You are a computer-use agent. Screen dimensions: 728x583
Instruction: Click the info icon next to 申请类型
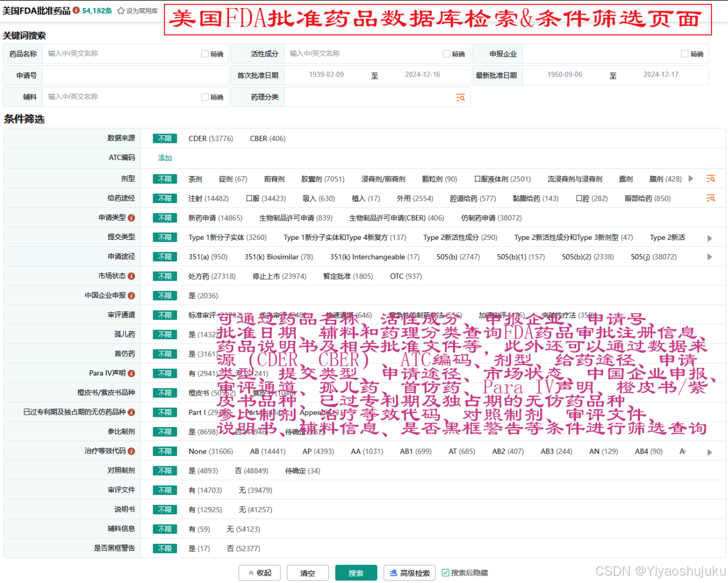pos(131,218)
